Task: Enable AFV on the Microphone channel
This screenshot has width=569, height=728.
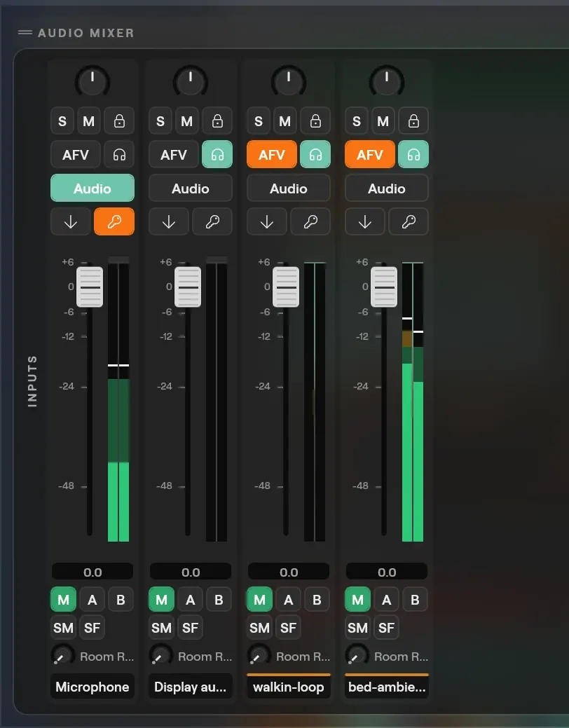Action: pos(75,155)
